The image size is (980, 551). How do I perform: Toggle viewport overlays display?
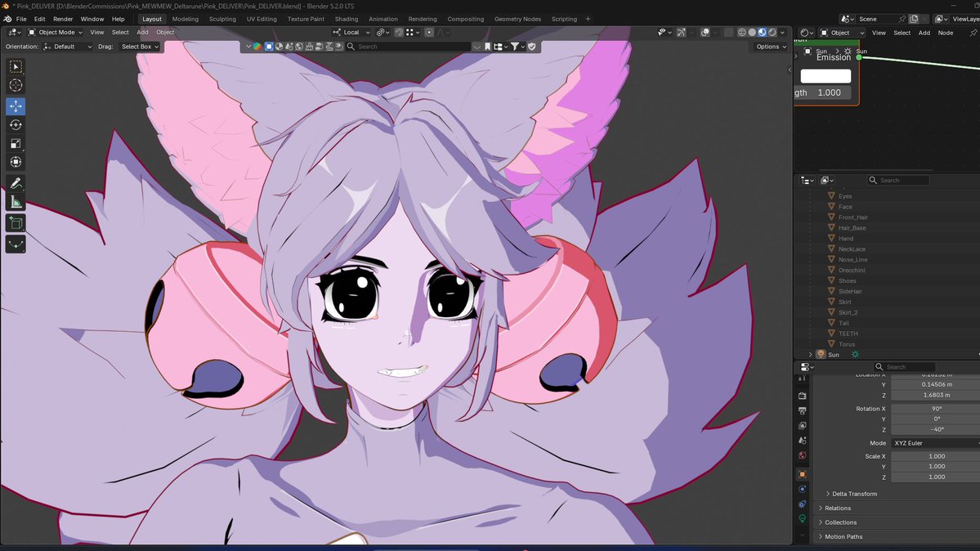point(705,33)
